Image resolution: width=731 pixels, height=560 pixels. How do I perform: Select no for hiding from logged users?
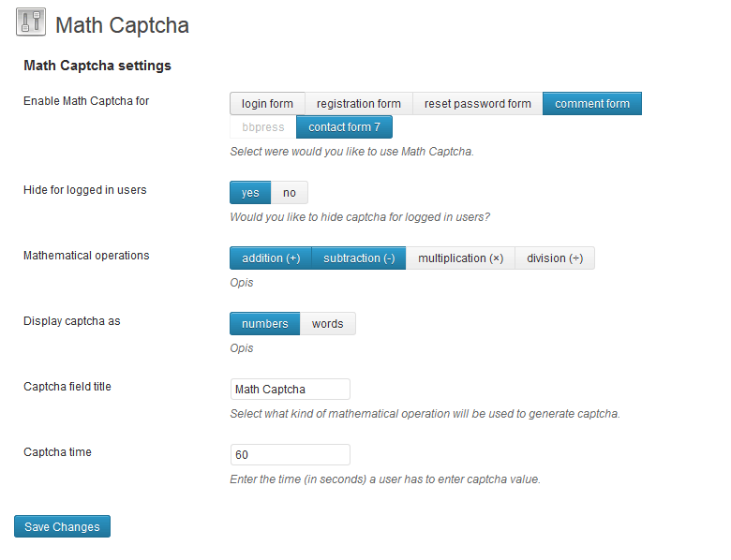(290, 193)
